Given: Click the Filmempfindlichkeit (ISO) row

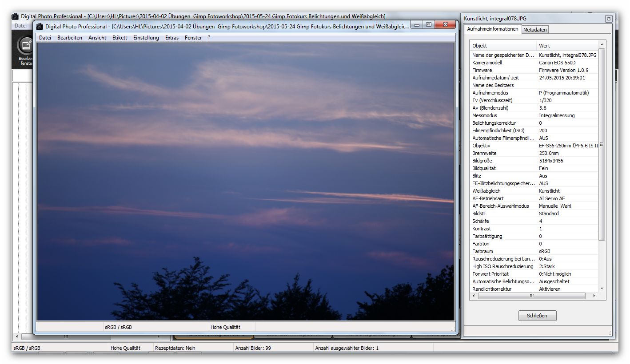Looking at the screenshot, I should coord(534,131).
